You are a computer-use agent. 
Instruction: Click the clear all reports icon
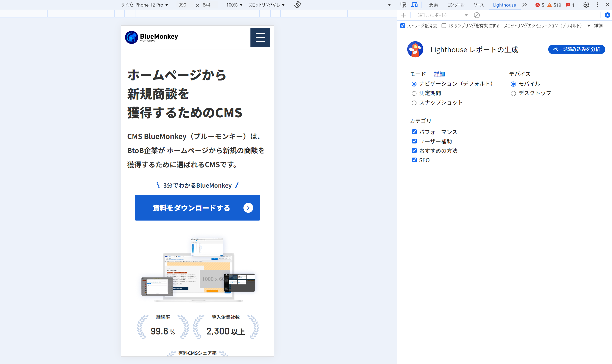click(477, 15)
